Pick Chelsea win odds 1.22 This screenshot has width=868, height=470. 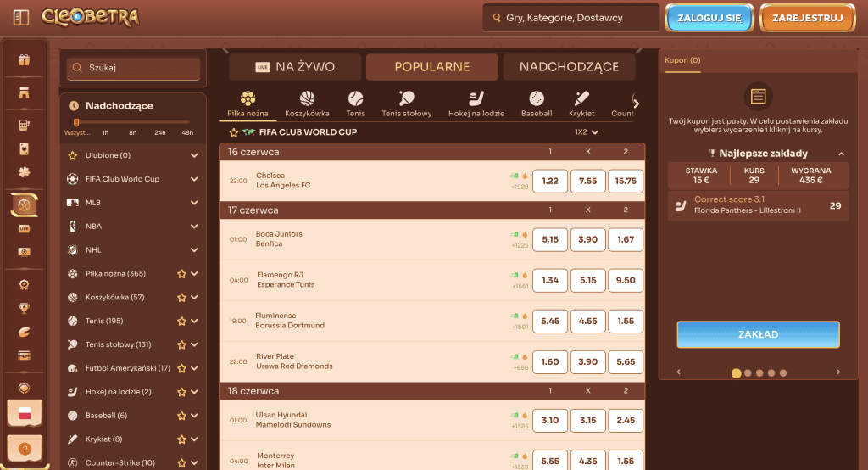pyautogui.click(x=549, y=182)
